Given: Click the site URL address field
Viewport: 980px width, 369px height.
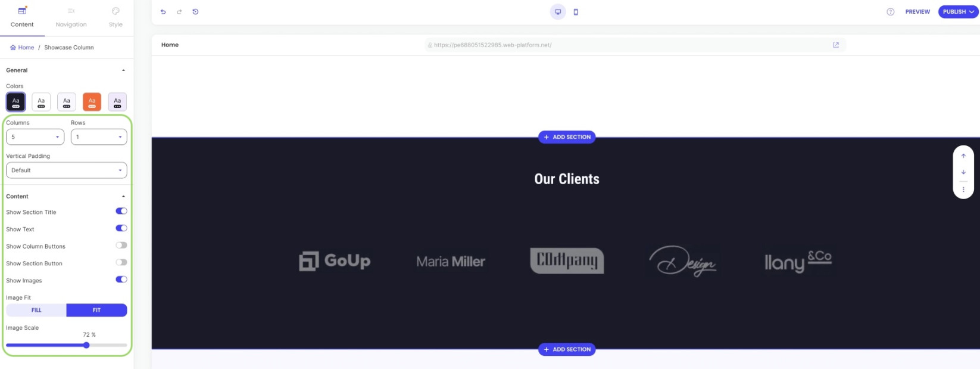Looking at the screenshot, I should coord(635,45).
